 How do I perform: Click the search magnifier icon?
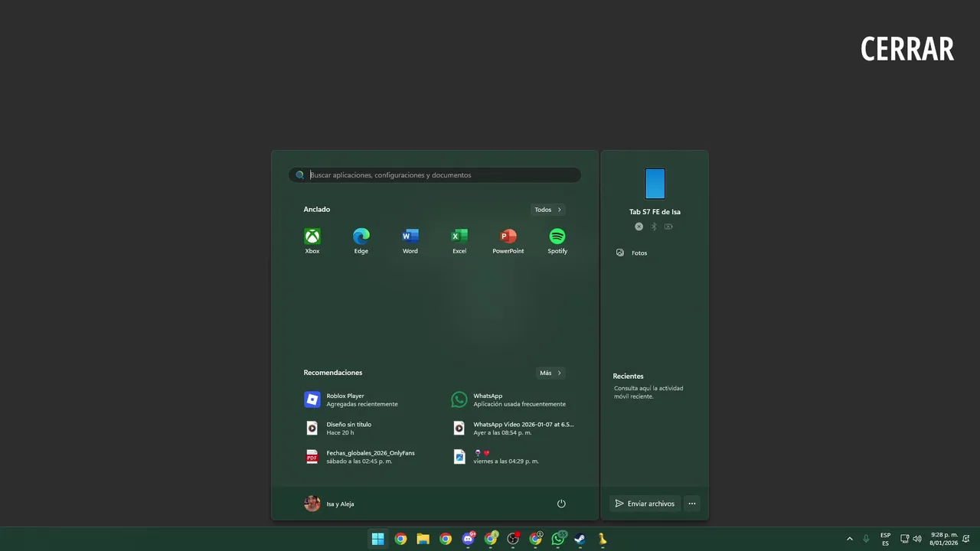(300, 175)
